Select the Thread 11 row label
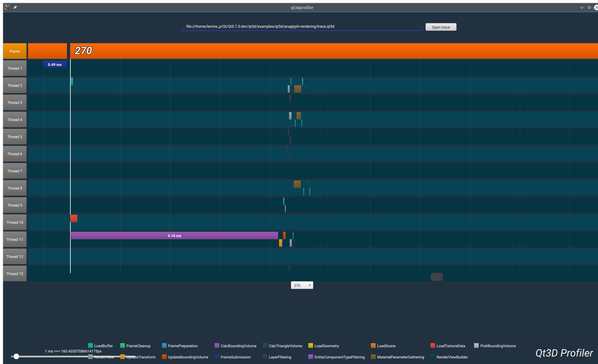 (15, 240)
